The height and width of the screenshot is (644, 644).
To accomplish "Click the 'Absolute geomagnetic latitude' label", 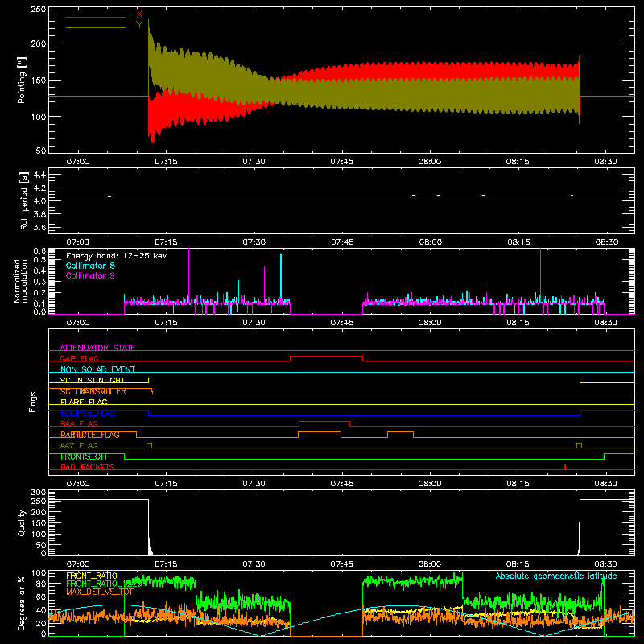I will (x=556, y=576).
